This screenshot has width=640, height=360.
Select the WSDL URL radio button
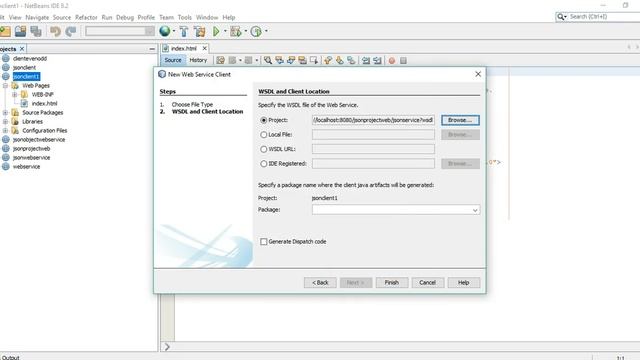click(x=264, y=149)
